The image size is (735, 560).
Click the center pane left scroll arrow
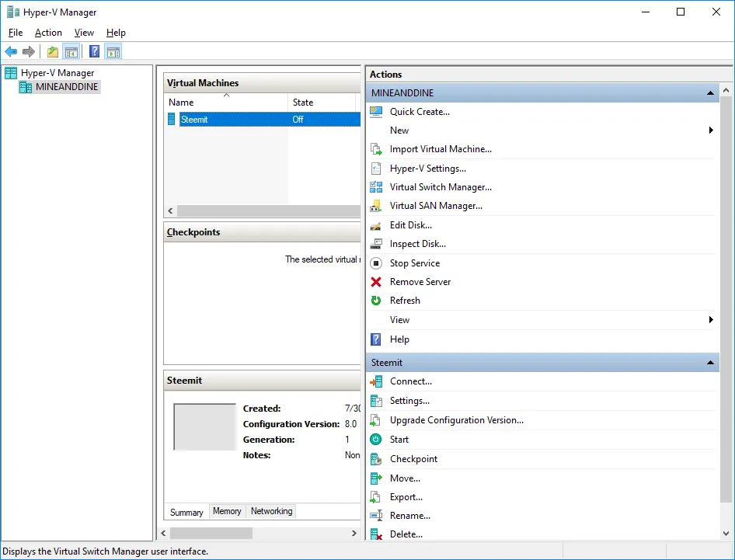(x=164, y=534)
